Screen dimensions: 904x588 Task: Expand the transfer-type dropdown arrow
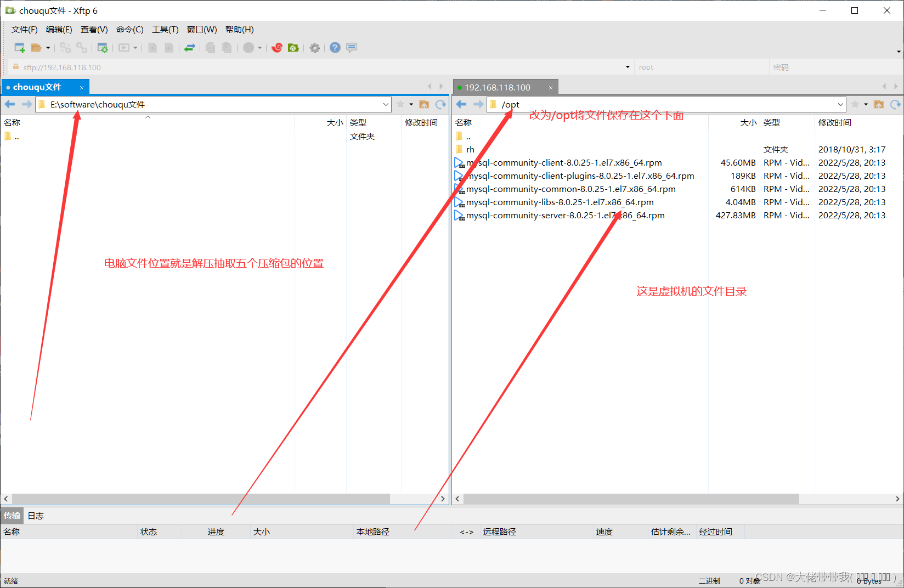click(x=260, y=48)
